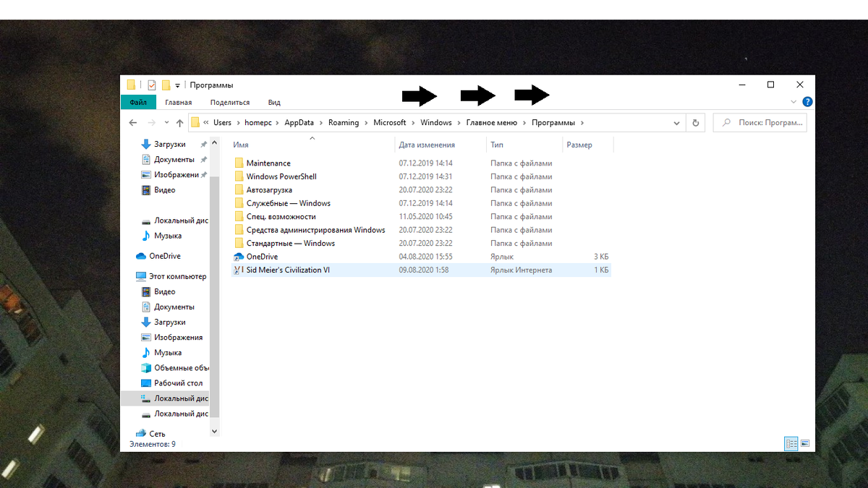Screen dimensions: 868x488
Task: Expand the ribbon with the chevron
Action: coord(793,103)
